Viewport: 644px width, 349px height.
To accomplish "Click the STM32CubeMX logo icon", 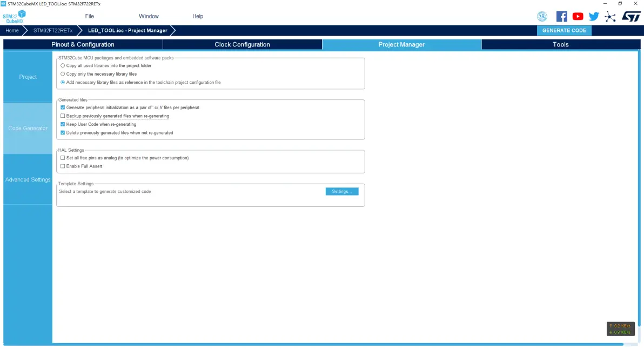I will [x=15, y=17].
